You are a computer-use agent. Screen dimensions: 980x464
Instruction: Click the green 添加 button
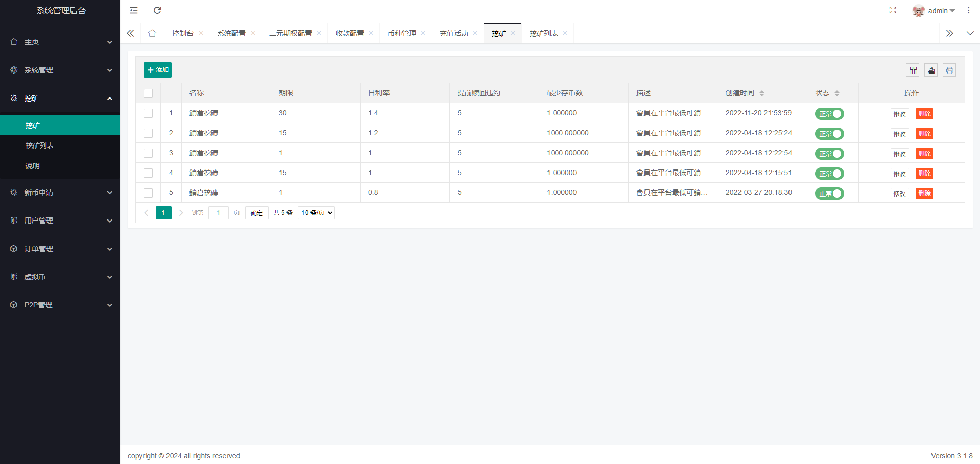point(157,70)
